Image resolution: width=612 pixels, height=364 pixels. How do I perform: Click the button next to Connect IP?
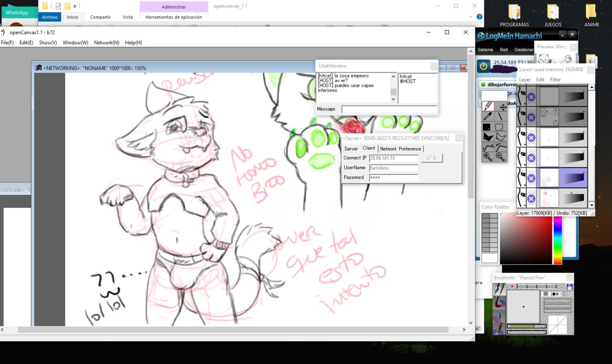[432, 158]
